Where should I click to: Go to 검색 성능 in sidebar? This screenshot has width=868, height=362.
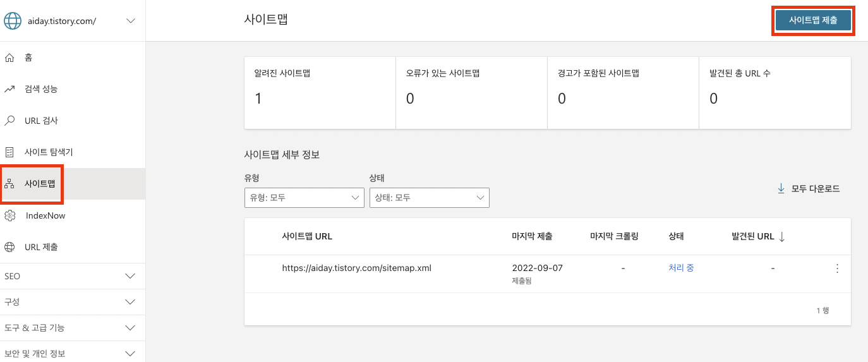pos(73,89)
